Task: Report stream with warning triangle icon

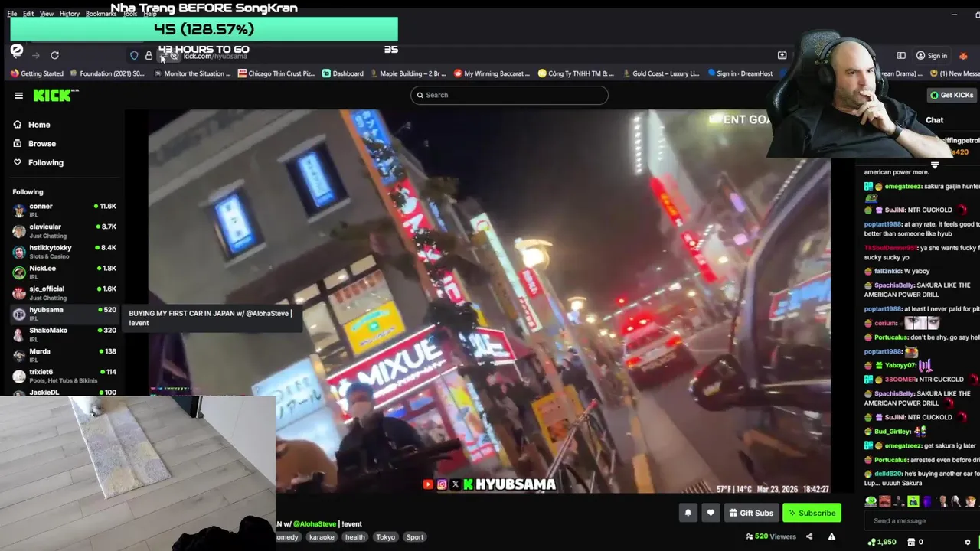Action: click(x=831, y=536)
